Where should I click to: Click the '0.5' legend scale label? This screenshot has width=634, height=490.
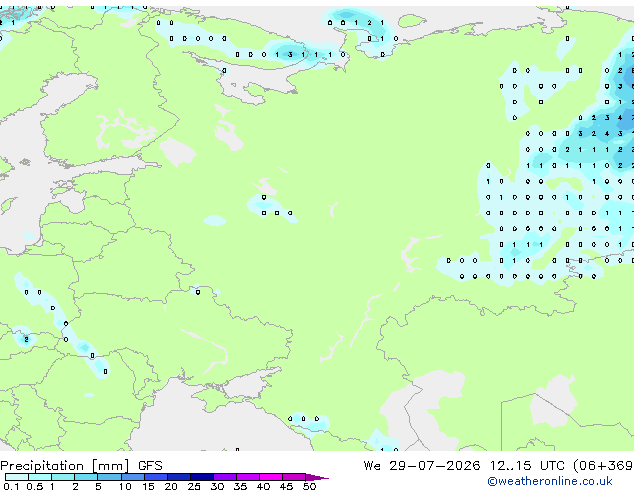click(35, 486)
